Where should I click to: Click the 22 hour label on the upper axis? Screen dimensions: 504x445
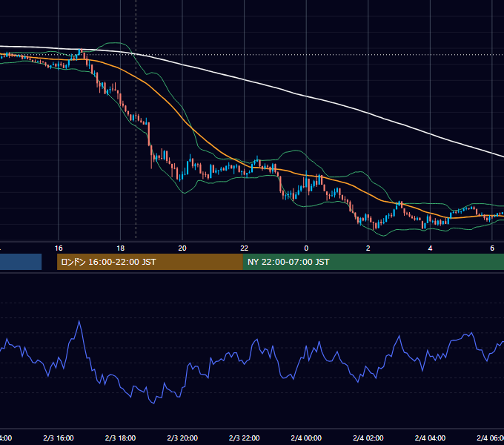tap(245, 248)
